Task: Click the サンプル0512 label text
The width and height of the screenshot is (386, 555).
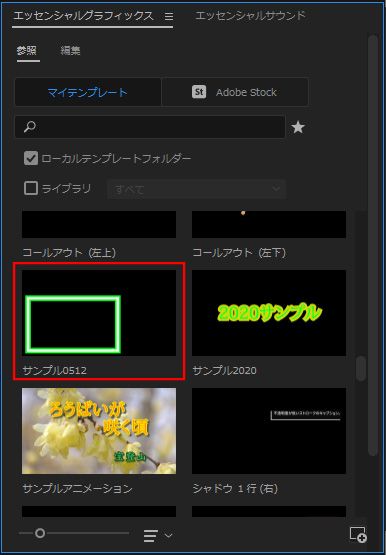Action: click(x=54, y=371)
